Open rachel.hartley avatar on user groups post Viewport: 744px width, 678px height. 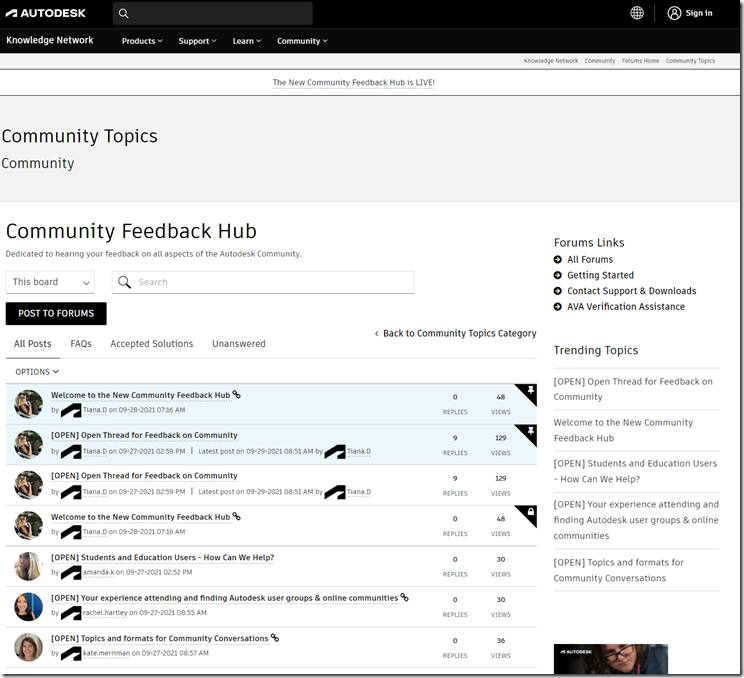coord(28,606)
